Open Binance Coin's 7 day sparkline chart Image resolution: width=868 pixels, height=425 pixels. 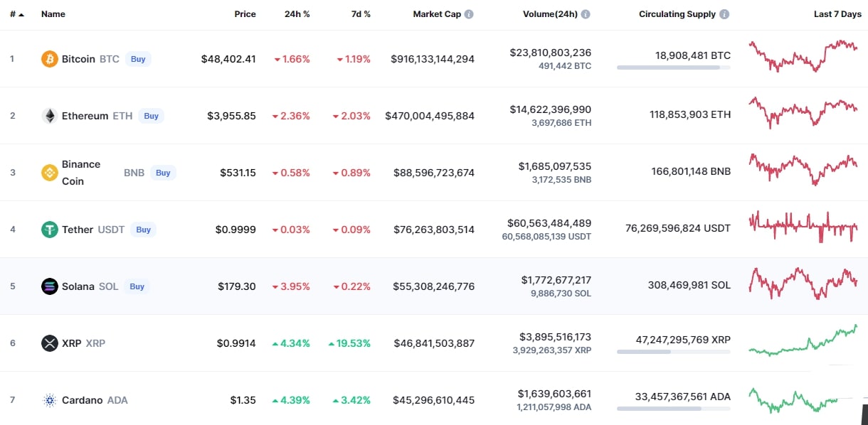pos(803,169)
